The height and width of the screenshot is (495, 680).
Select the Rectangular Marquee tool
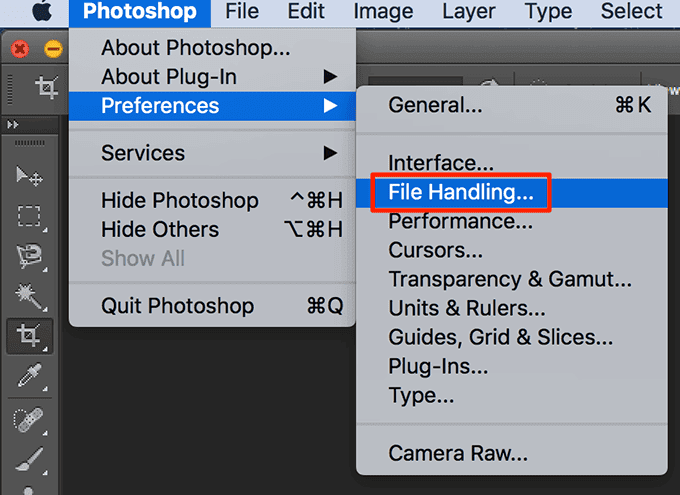tap(29, 216)
